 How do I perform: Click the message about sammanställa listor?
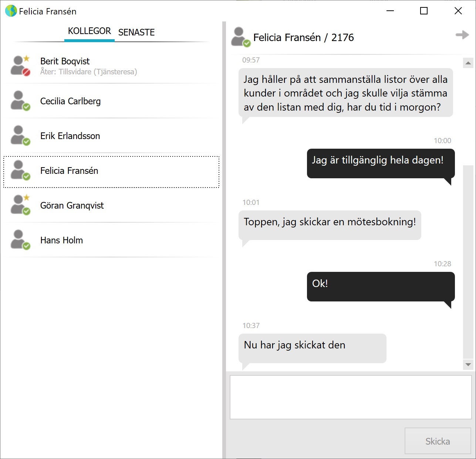pyautogui.click(x=346, y=93)
